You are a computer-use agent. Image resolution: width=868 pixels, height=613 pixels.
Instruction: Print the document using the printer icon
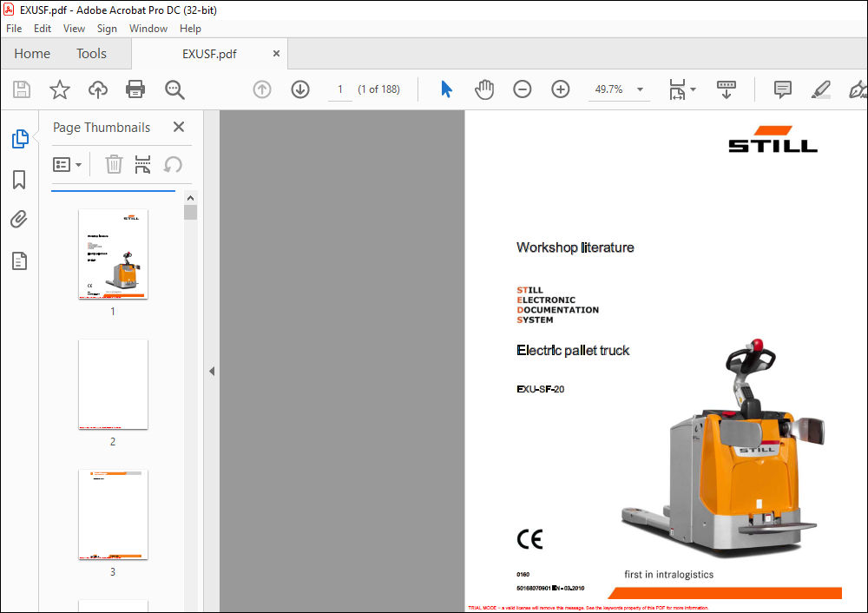click(x=135, y=89)
